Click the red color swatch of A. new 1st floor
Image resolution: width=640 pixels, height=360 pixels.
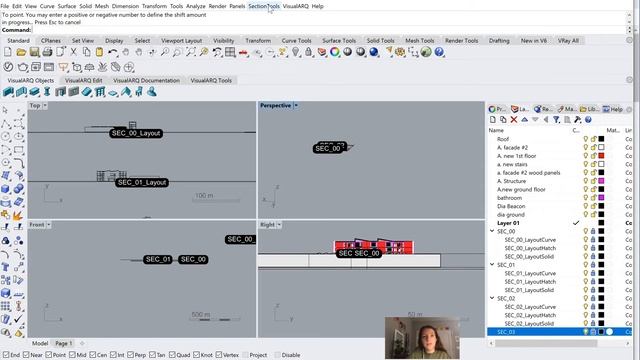tap(601, 156)
